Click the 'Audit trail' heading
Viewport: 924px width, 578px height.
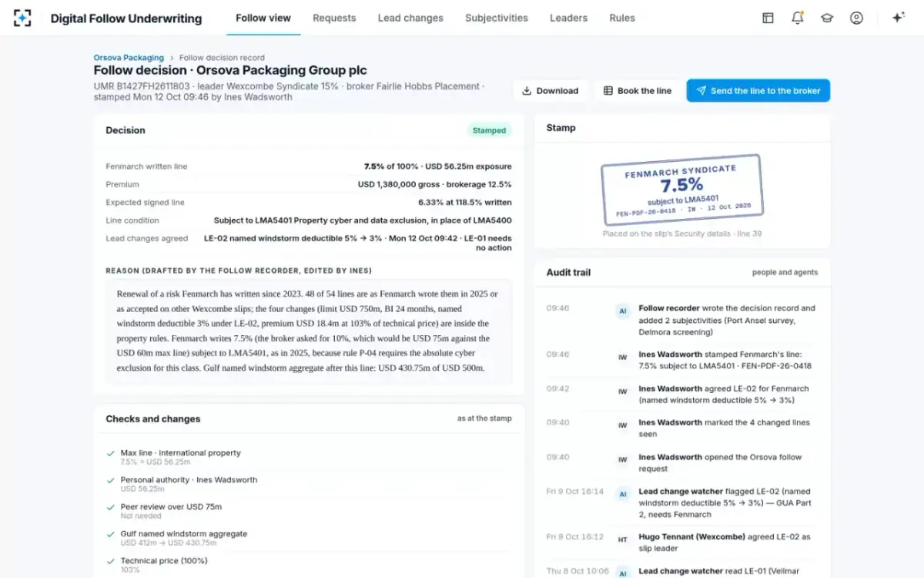pos(568,272)
